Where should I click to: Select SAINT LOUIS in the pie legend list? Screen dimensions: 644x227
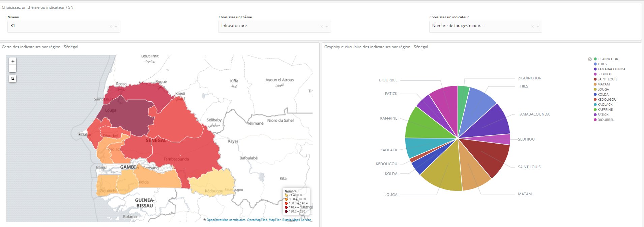tap(607, 79)
